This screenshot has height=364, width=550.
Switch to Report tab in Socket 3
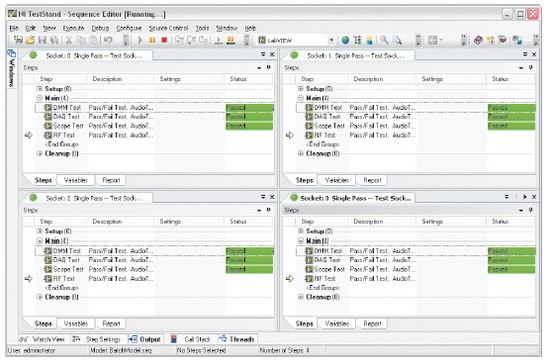tap(372, 323)
